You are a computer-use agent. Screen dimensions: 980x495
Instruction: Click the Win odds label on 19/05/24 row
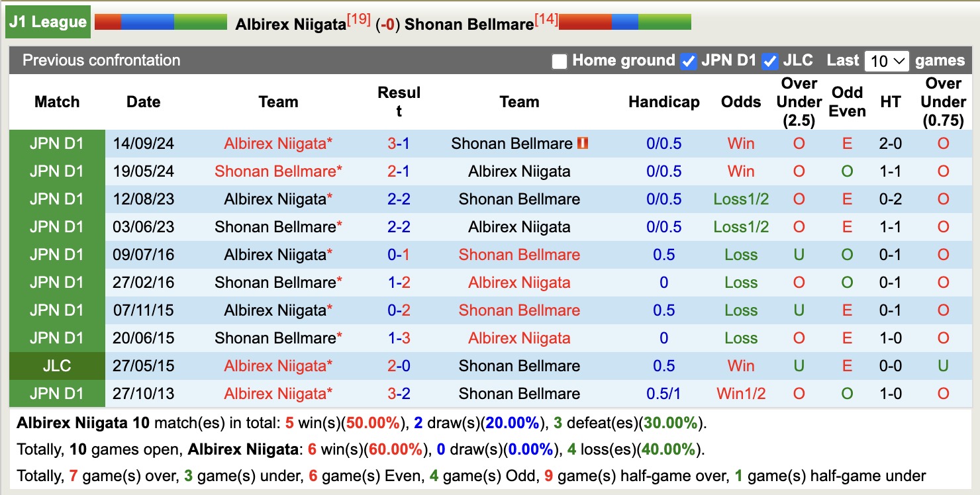[x=740, y=171]
